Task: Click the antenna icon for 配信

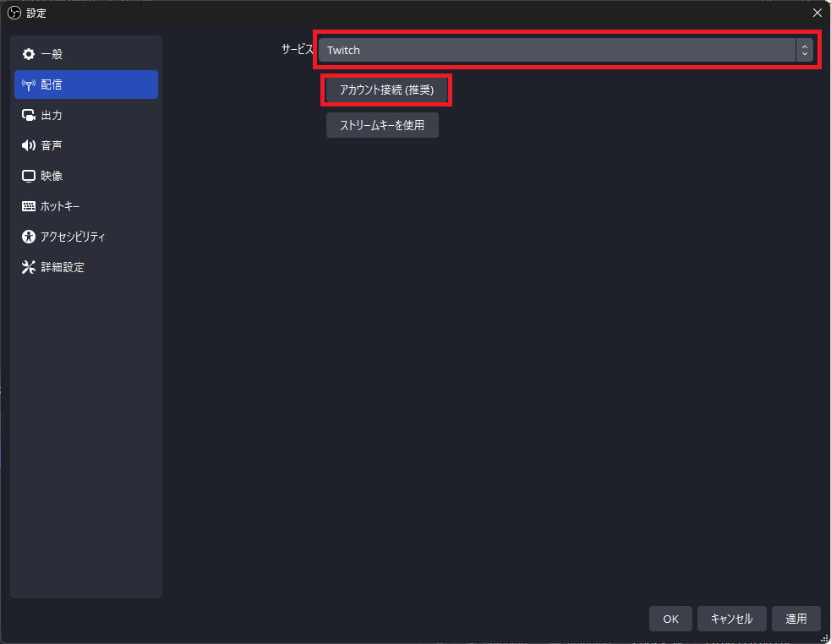Action: (x=29, y=85)
